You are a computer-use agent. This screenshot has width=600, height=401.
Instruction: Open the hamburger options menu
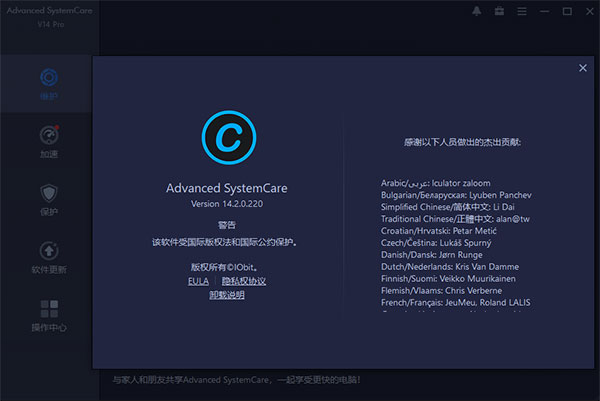pyautogui.click(x=522, y=11)
